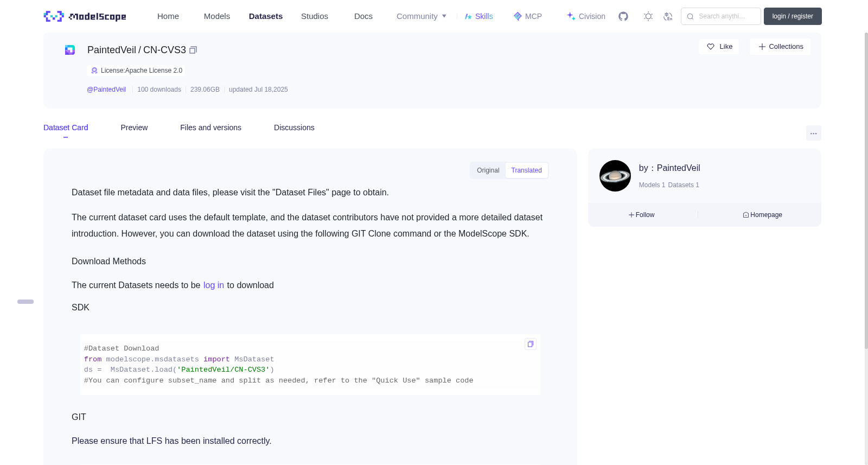Open the Models menu item

coord(217,16)
